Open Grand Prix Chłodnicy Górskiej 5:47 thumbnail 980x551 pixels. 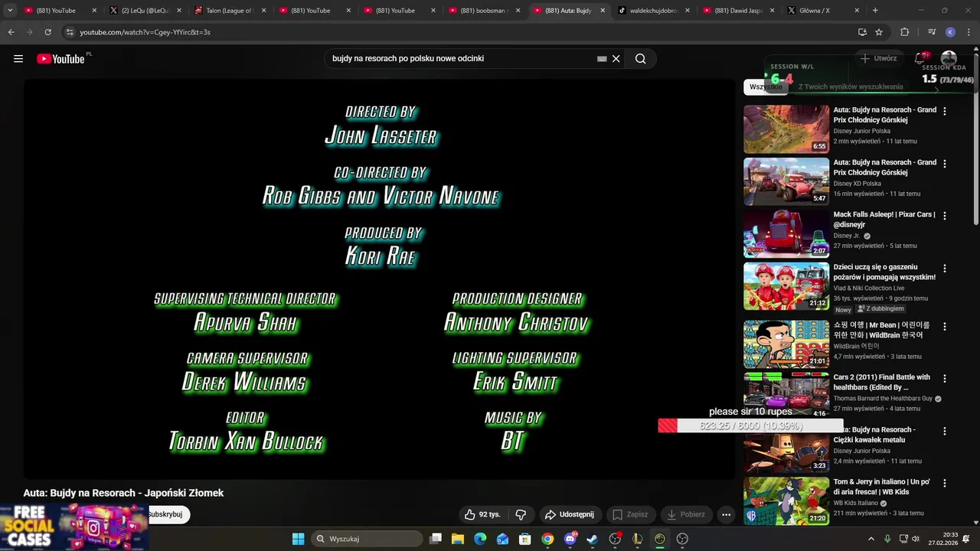tap(786, 181)
